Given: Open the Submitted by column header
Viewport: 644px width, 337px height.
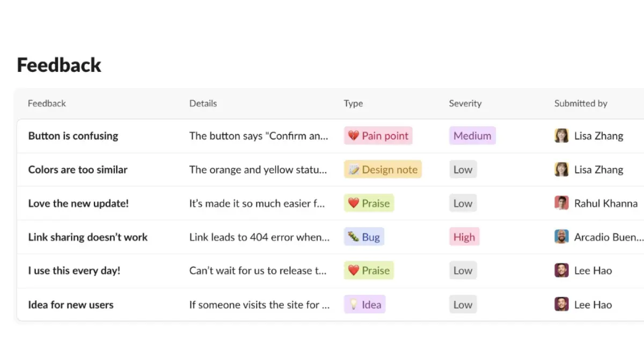Looking at the screenshot, I should coord(581,103).
